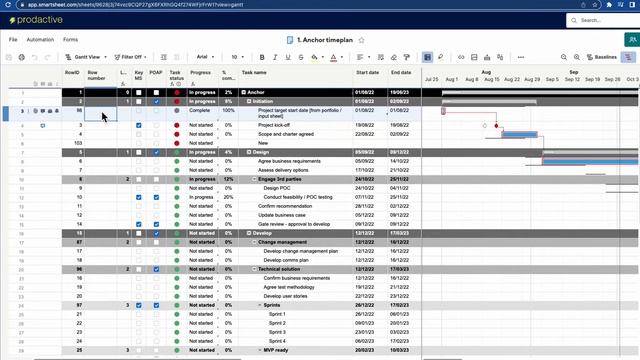Pick the red text color swatch

point(333,58)
